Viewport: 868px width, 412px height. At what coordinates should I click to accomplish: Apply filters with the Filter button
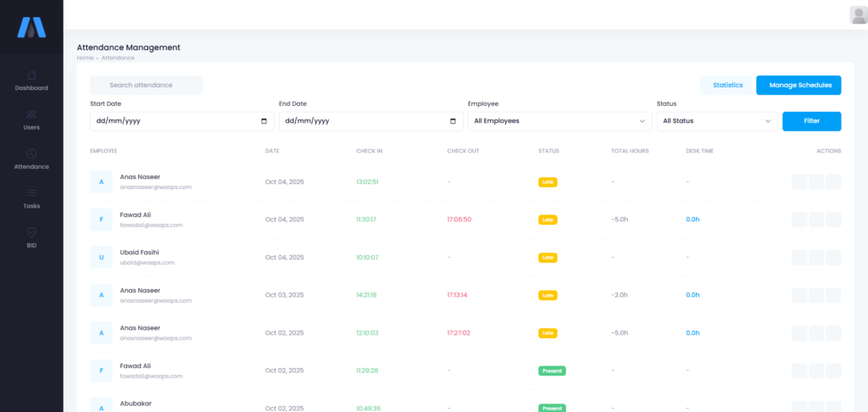[811, 121]
